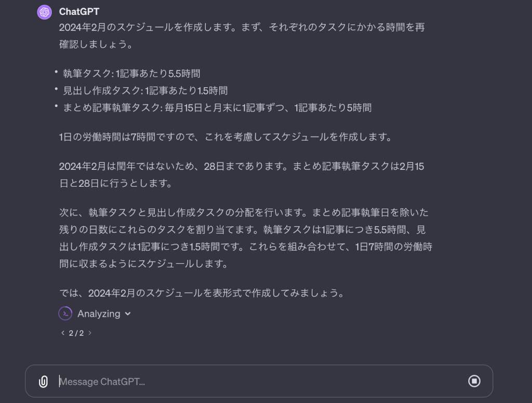
Task: Select the bullet "執筆タスク: 1記事あたり5.5時間"
Action: 131,74
